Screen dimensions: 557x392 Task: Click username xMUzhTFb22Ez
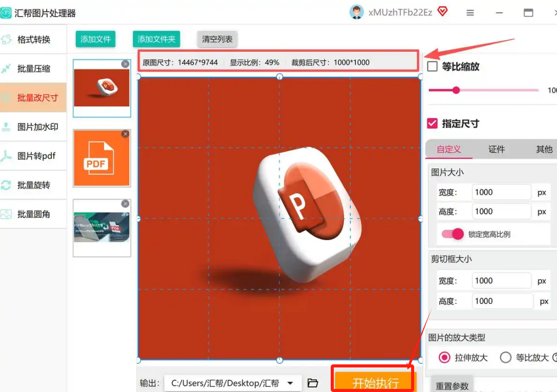point(400,13)
